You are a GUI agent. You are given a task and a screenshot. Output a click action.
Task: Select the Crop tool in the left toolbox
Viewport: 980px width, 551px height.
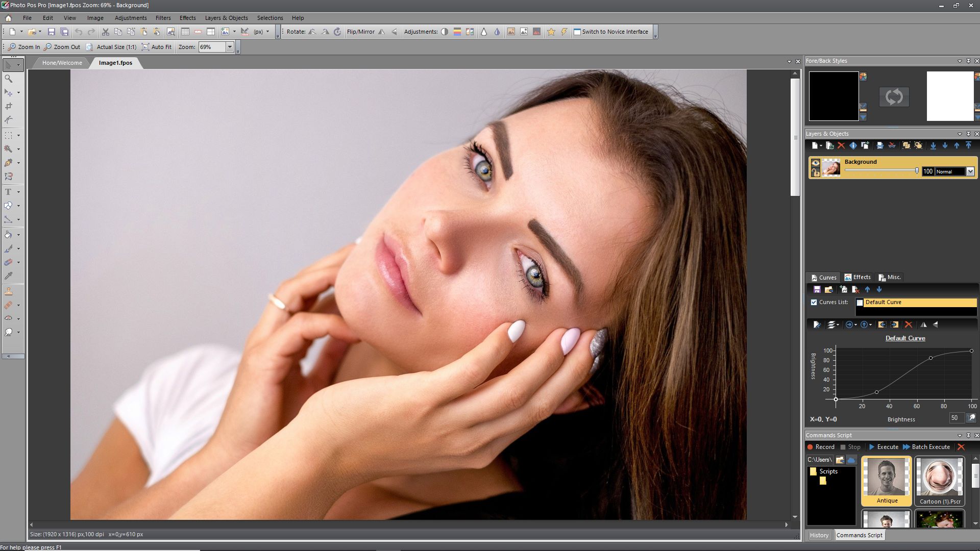point(9,106)
